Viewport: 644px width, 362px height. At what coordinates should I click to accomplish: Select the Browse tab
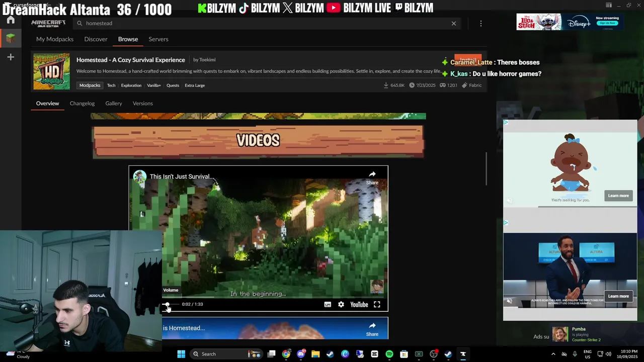(x=128, y=39)
